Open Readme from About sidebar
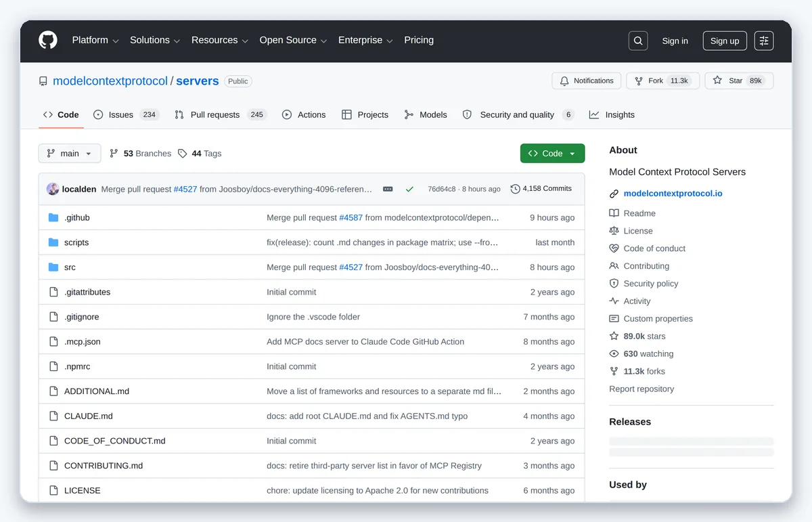 (633, 213)
